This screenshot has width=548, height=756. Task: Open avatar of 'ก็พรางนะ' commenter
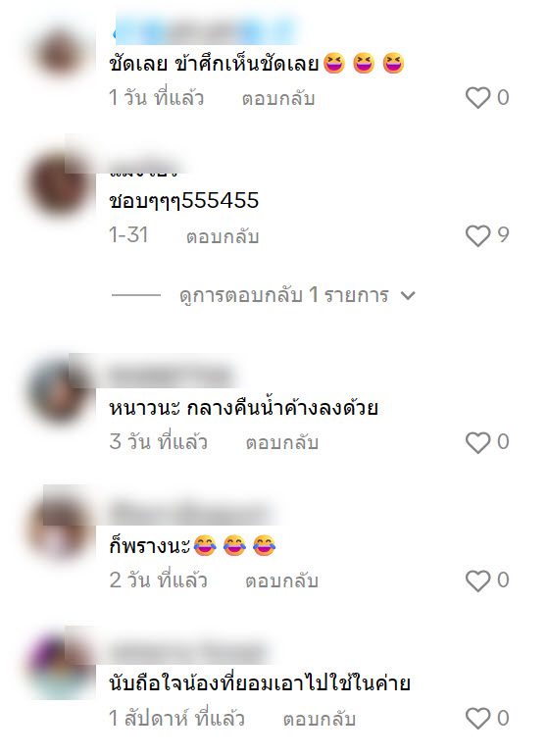click(60, 529)
